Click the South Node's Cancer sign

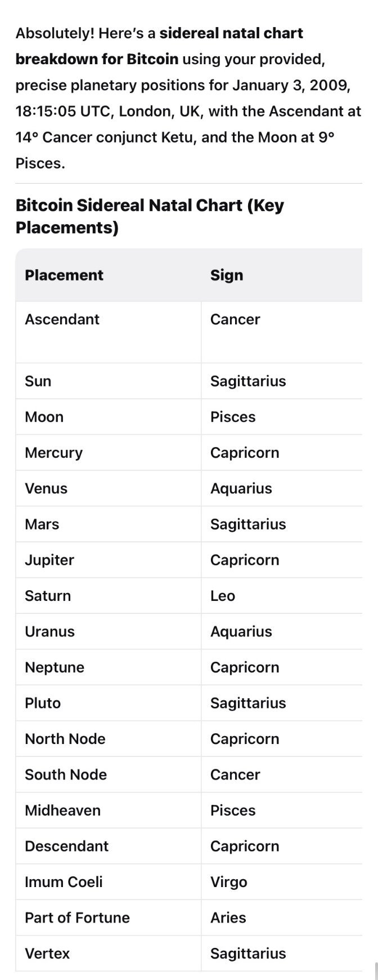[x=235, y=774]
